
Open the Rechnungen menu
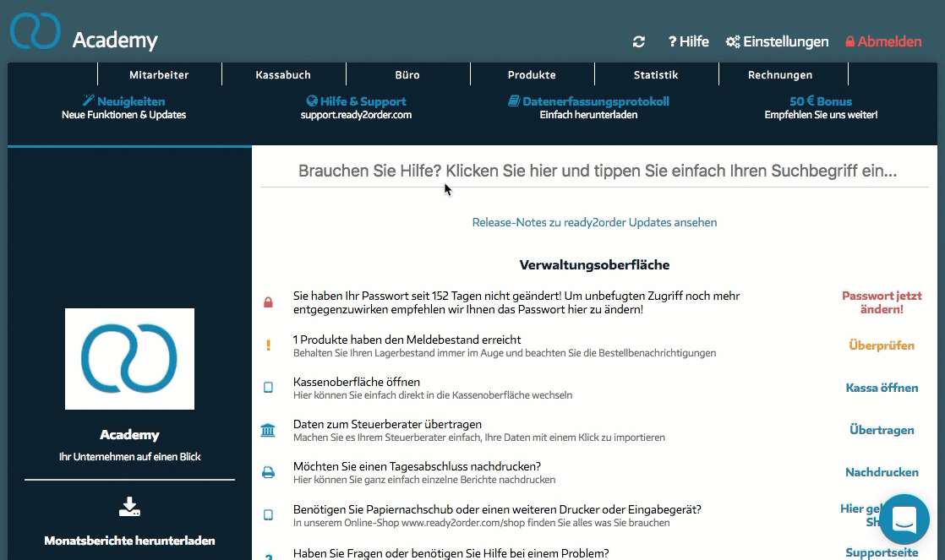[780, 74]
